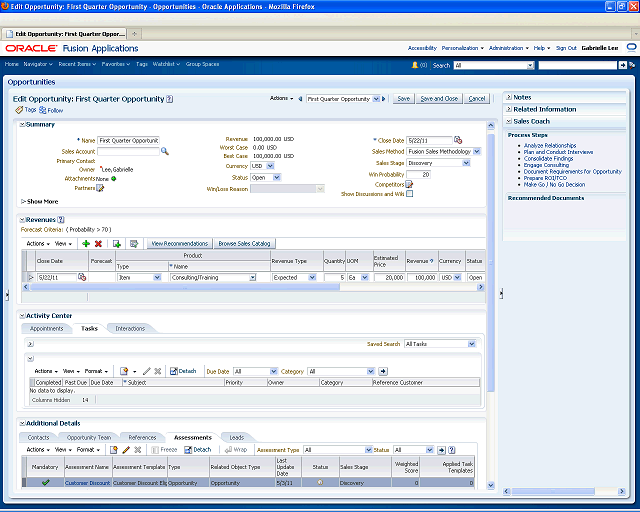This screenshot has width=640, height=512.
Task: Open the Revenues Actions menu
Action: [38, 244]
